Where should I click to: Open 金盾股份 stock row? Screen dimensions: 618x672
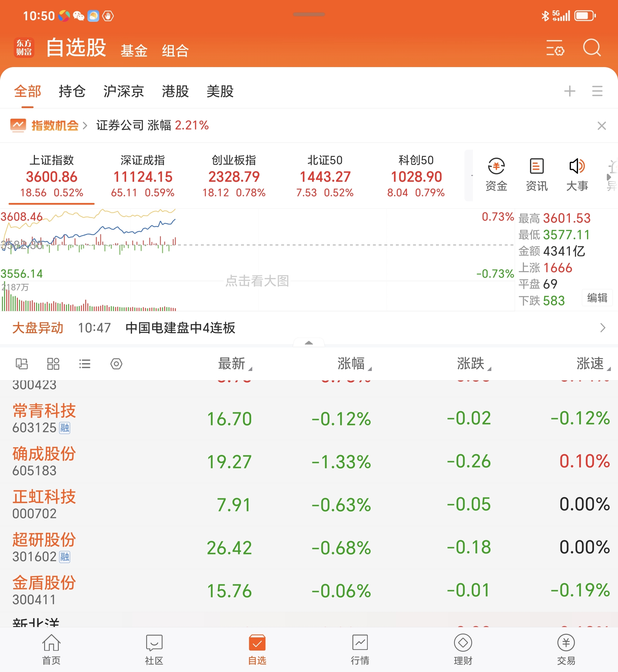point(309,591)
